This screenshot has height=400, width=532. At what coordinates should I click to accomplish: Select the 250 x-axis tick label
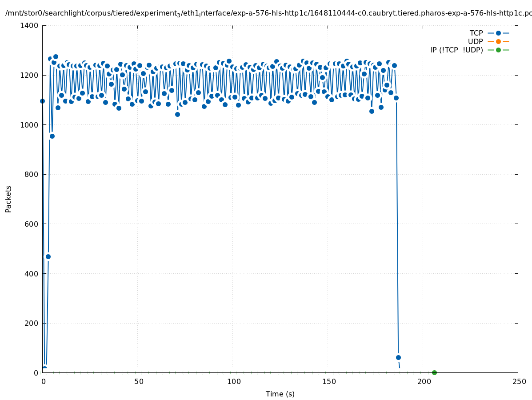pyautogui.click(x=519, y=381)
